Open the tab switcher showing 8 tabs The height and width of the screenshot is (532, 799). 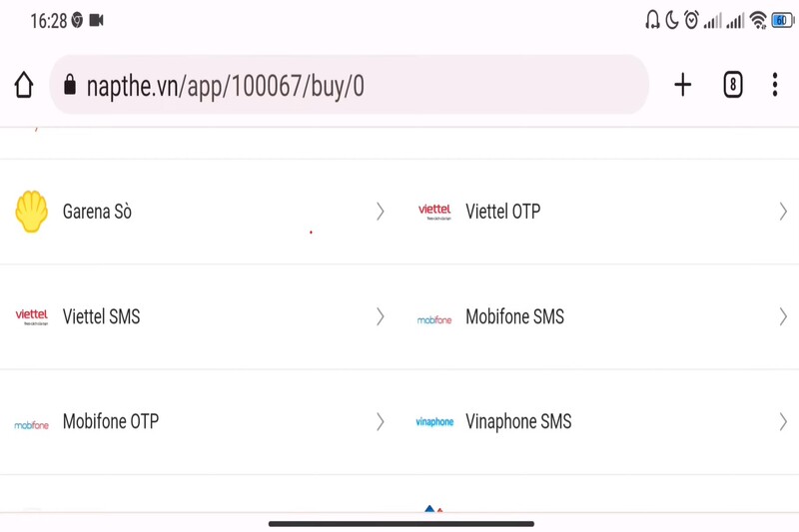click(733, 86)
